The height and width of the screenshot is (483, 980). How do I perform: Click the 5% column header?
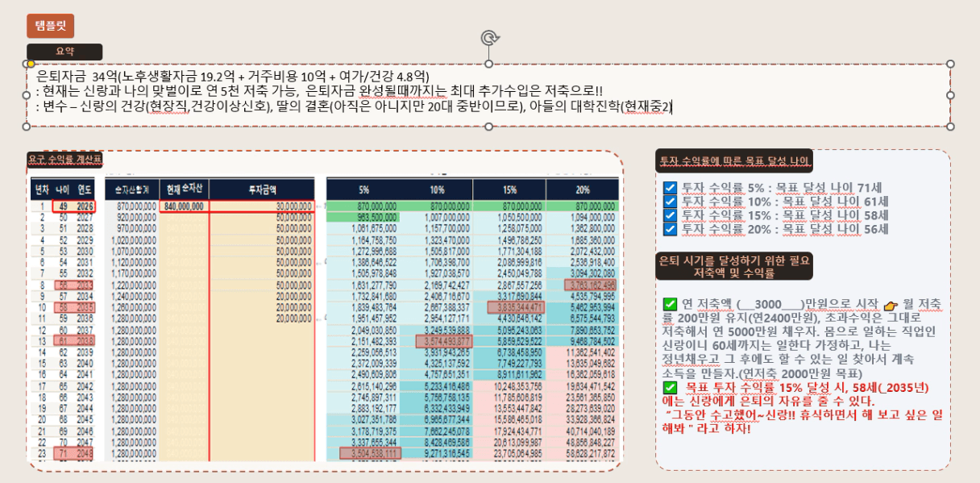(364, 190)
